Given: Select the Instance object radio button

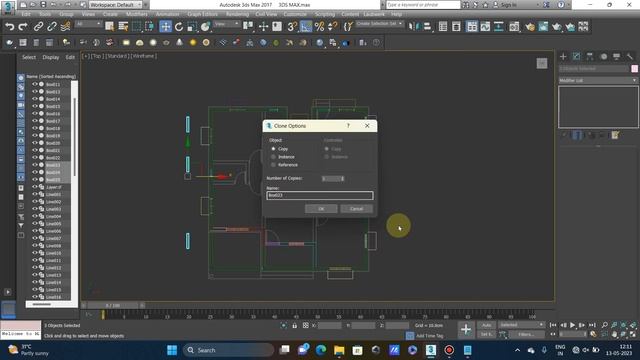Looking at the screenshot, I should (273, 157).
